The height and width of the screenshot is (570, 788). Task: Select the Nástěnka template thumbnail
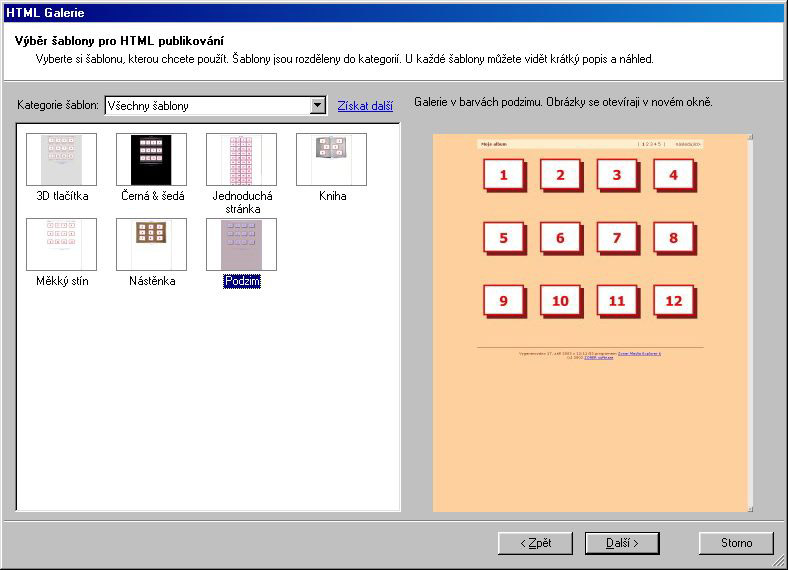[x=151, y=245]
